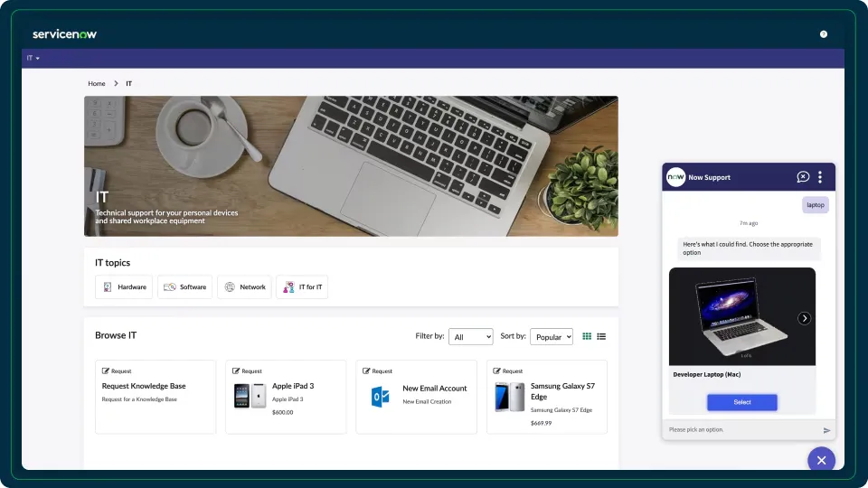Open New Email Account request

point(416,397)
